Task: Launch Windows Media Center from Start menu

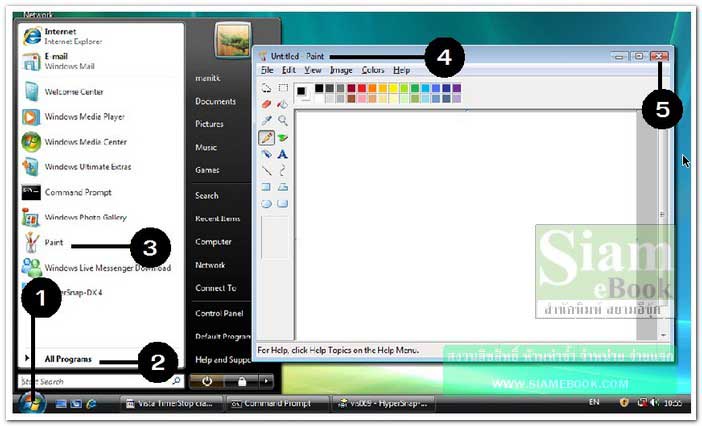Action: click(74, 142)
